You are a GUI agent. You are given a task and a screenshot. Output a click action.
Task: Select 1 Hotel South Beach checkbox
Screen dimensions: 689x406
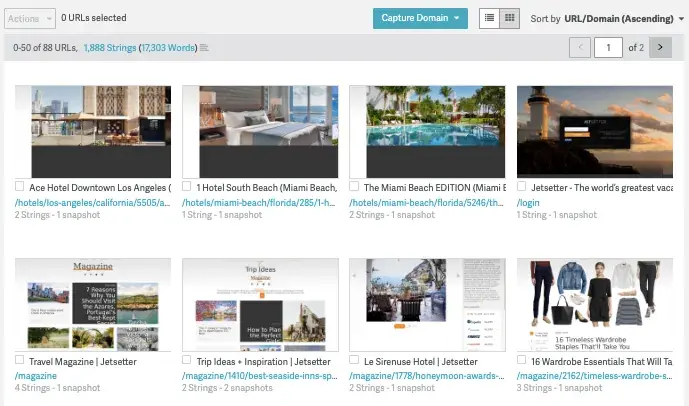pyautogui.click(x=186, y=186)
